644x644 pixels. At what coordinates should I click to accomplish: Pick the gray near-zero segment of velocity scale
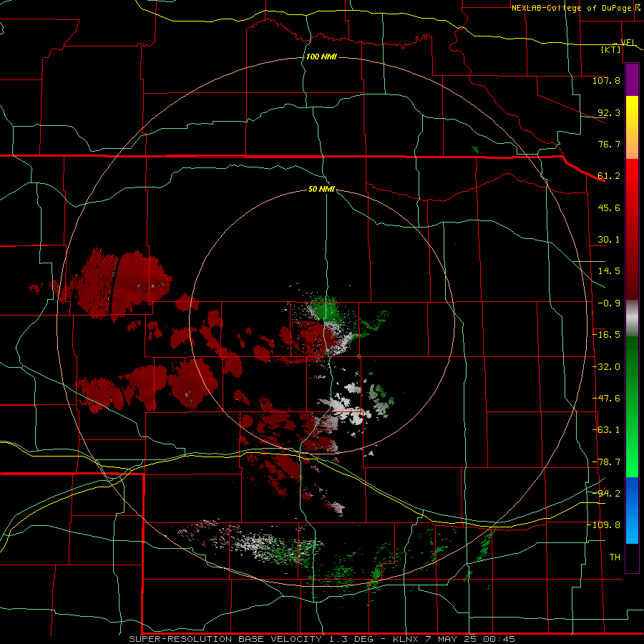pyautogui.click(x=632, y=318)
